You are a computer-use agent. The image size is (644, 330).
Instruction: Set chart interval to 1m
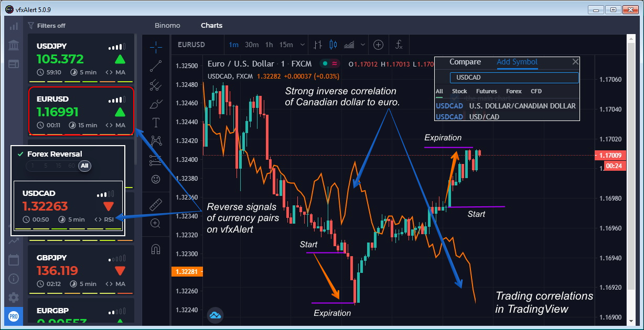click(x=233, y=45)
